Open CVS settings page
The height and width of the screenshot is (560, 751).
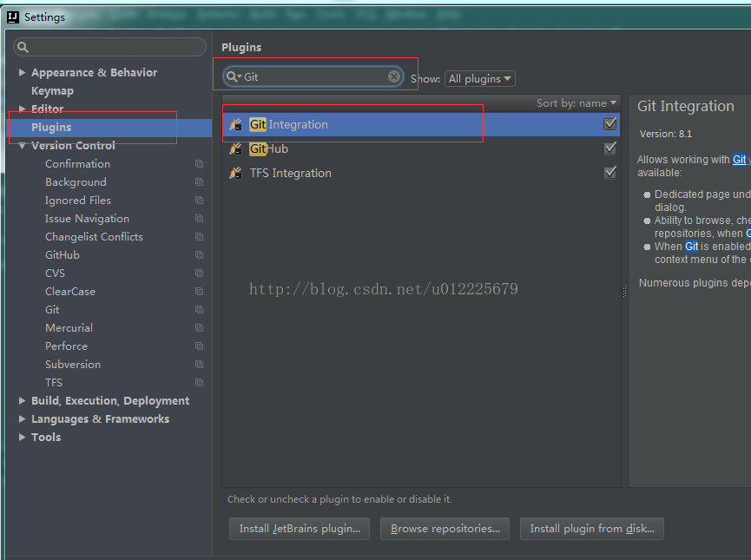tap(55, 273)
